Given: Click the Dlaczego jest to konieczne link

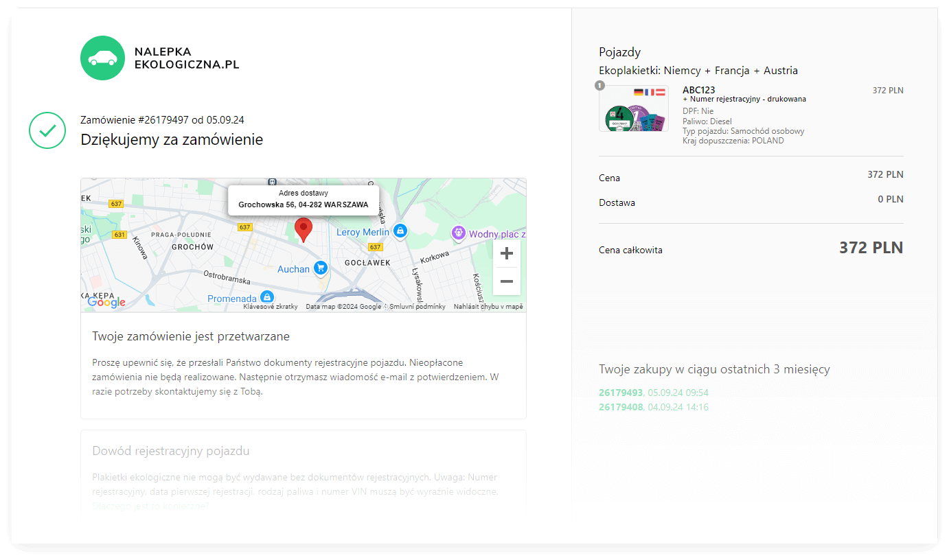Looking at the screenshot, I should pos(150,506).
